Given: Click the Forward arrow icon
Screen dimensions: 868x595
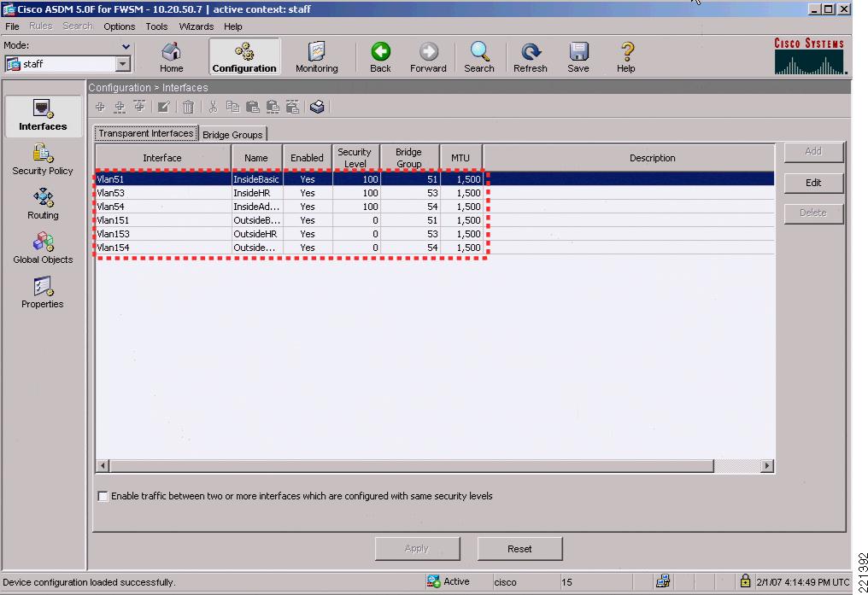Looking at the screenshot, I should [428, 51].
